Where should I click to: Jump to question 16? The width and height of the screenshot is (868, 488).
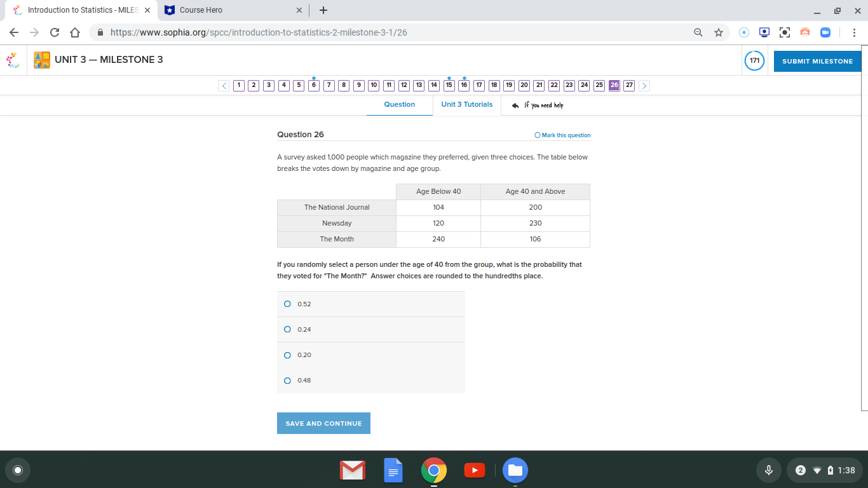(464, 85)
